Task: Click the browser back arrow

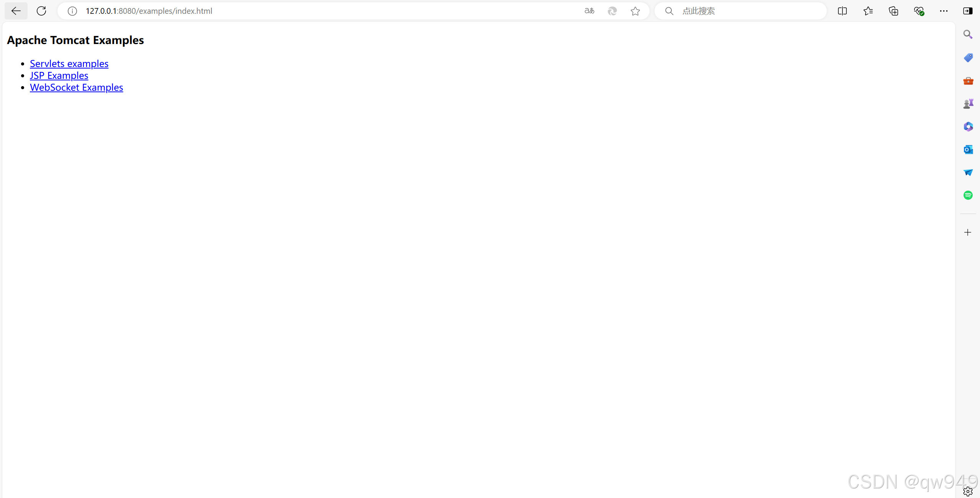Action: (16, 11)
